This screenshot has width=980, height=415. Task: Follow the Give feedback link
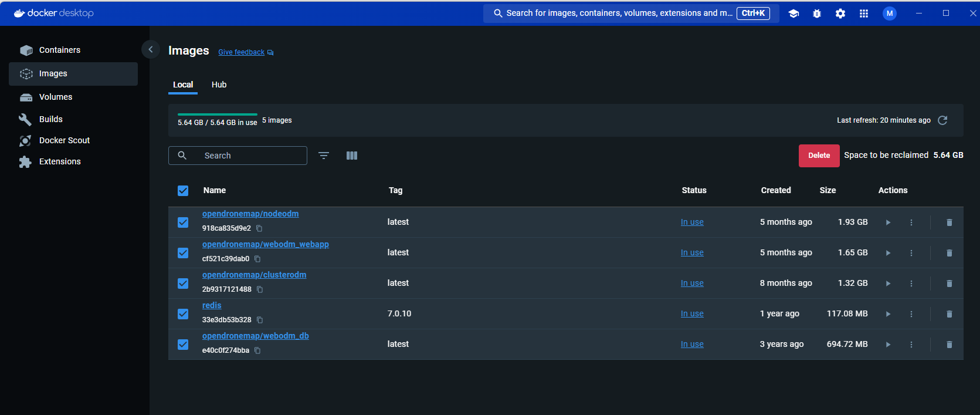coord(242,52)
